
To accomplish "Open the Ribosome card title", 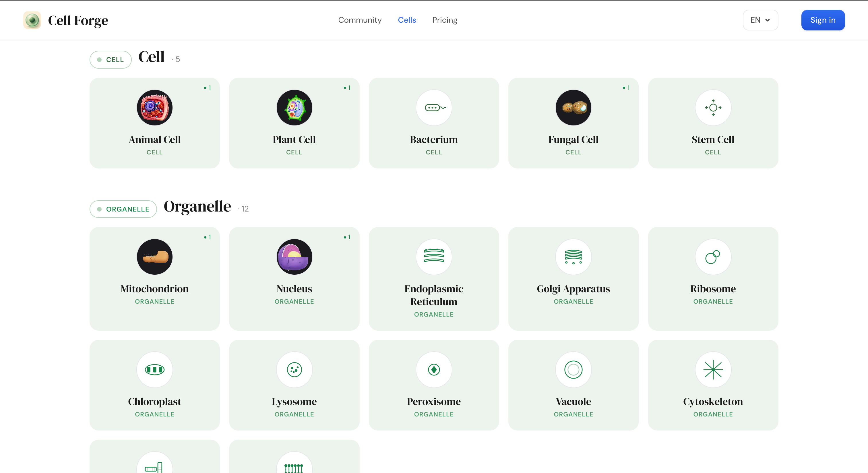I will pyautogui.click(x=713, y=289).
